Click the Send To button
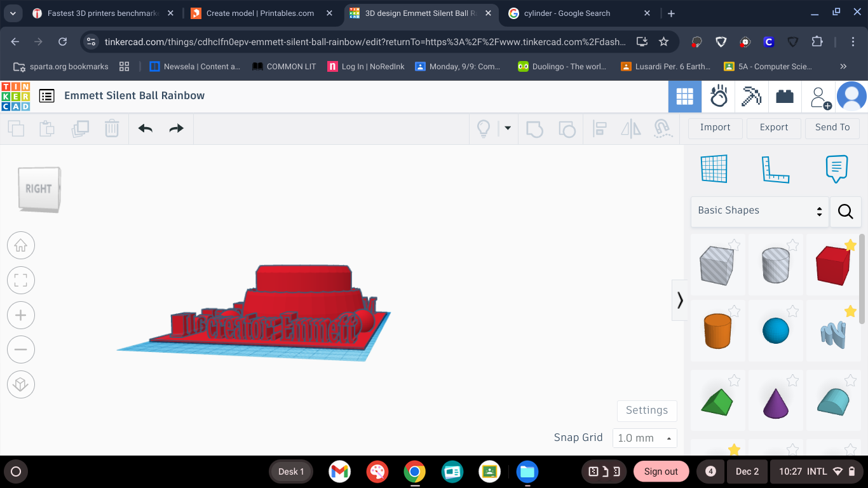Viewport: 868px width, 488px height. click(832, 128)
